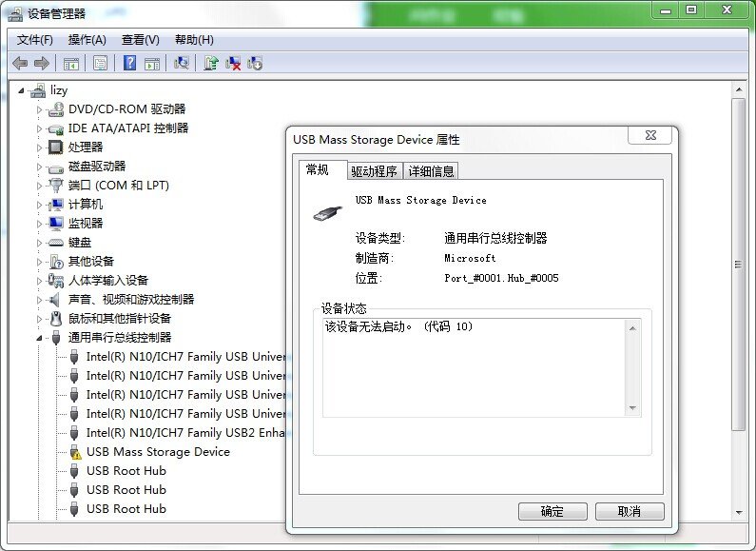The image size is (756, 551).
Task: Open the 操作(A) menu
Action: pos(87,39)
